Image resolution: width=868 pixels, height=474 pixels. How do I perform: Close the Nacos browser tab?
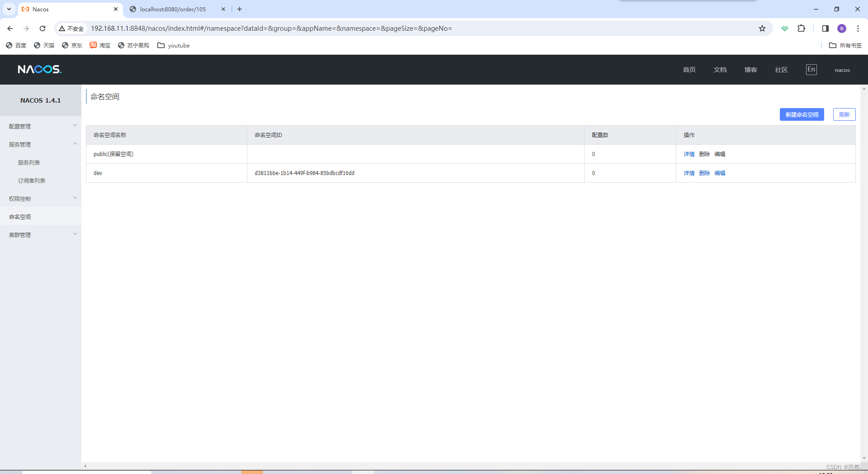pos(116,9)
